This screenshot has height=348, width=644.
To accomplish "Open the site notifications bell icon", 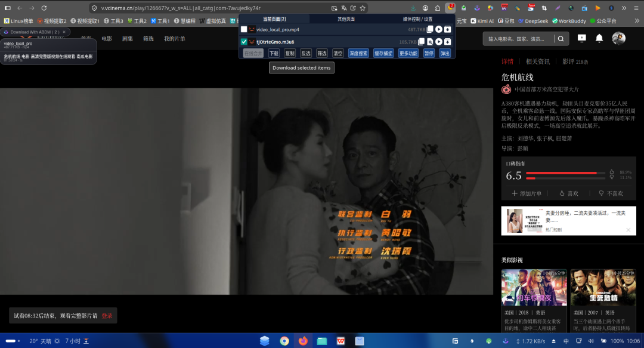I will click(599, 38).
